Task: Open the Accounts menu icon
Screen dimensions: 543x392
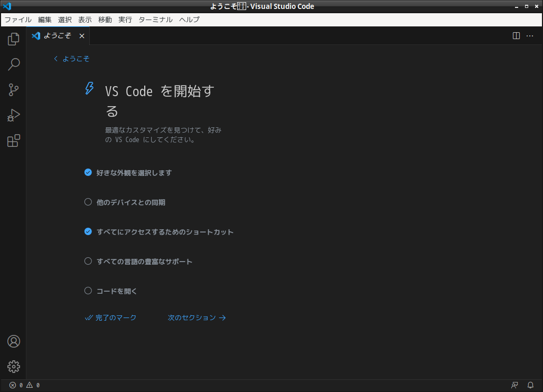Action: [x=14, y=341]
